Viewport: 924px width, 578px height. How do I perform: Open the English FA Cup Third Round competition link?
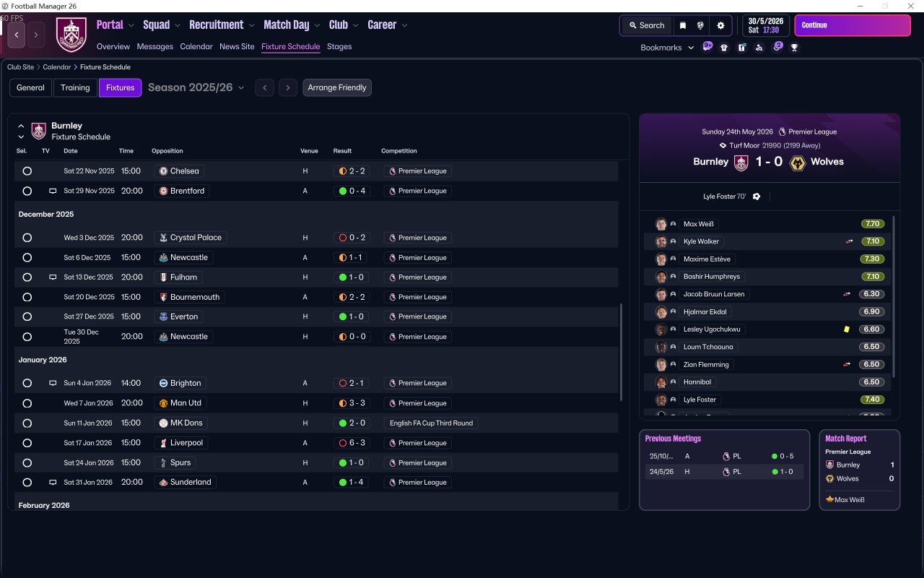click(431, 423)
